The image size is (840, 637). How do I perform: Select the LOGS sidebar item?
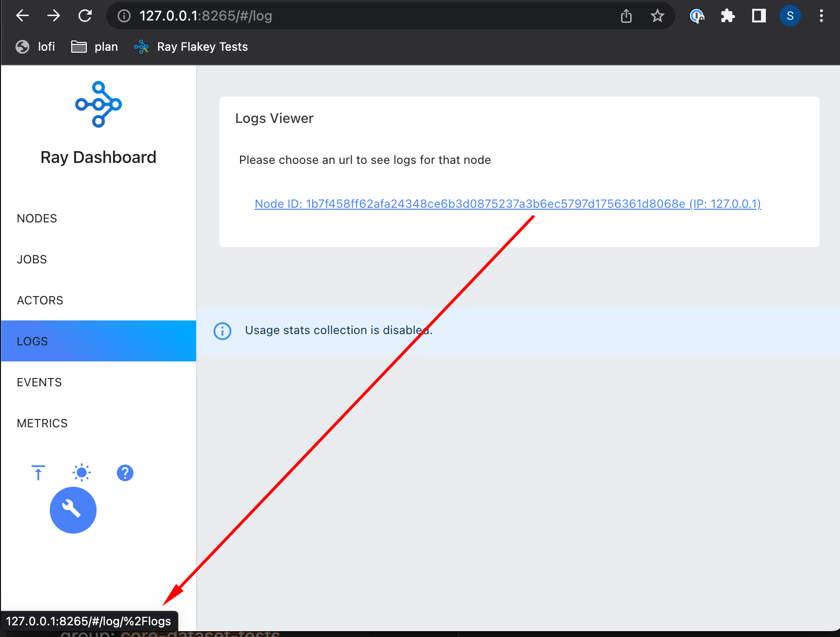[99, 341]
